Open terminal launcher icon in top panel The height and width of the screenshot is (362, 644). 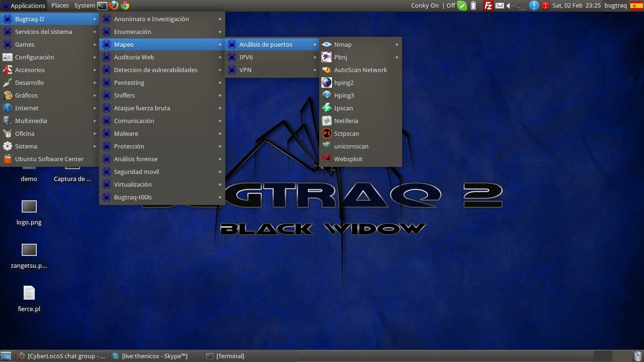click(x=102, y=6)
